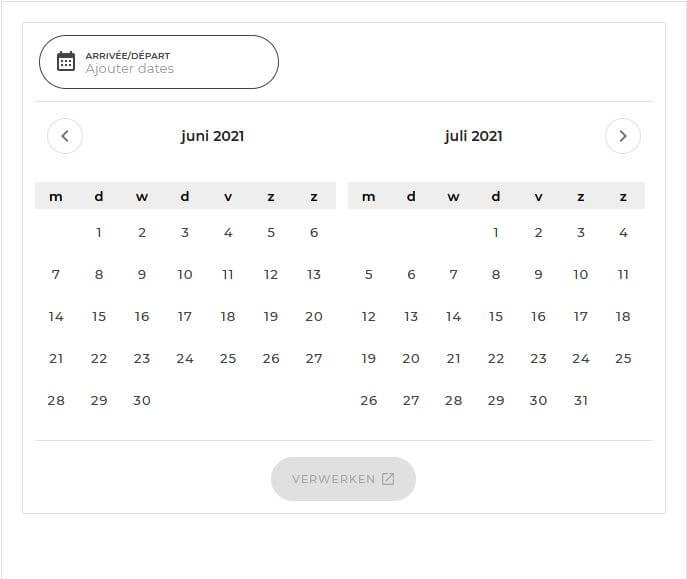The height and width of the screenshot is (579, 687).
Task: Click the juni 2021 month heading
Action: 212,136
